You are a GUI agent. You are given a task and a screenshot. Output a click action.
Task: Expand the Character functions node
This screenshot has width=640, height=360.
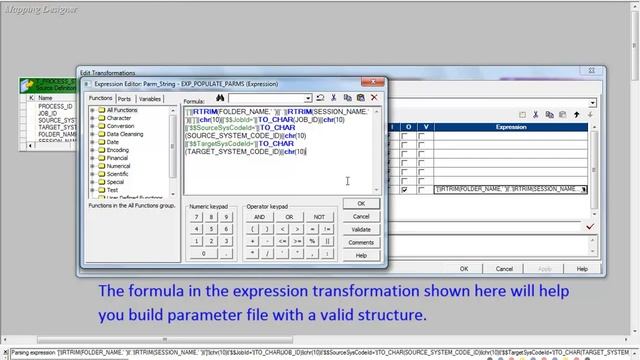(x=92, y=118)
